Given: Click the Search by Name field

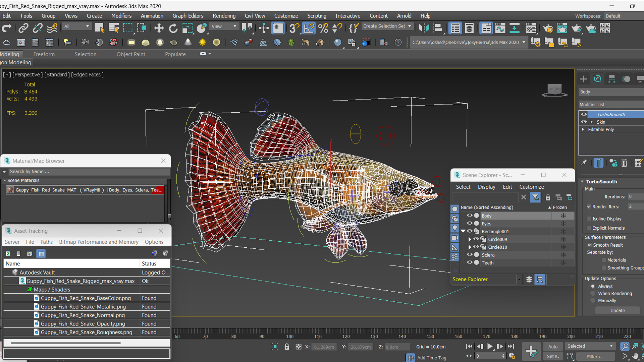Looking at the screenshot, I should (x=89, y=172).
